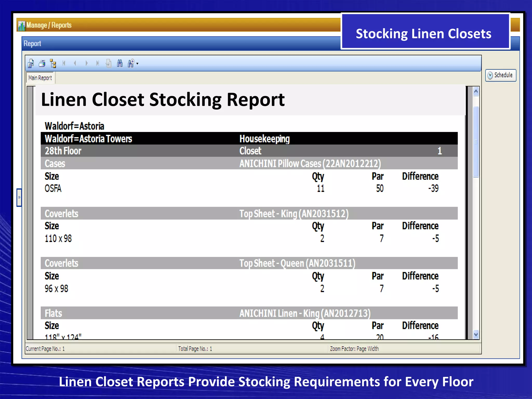Click the scrollbar up arrow
532x399 pixels.
(x=476, y=91)
